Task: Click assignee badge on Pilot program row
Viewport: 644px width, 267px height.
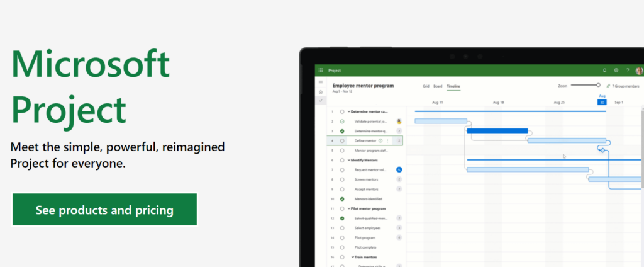Action: pyautogui.click(x=399, y=237)
